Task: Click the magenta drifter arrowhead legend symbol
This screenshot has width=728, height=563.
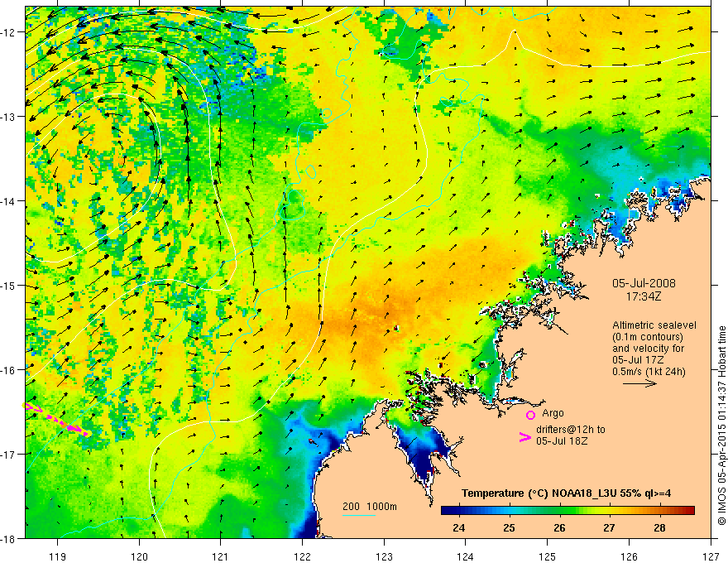Action: coord(525,436)
